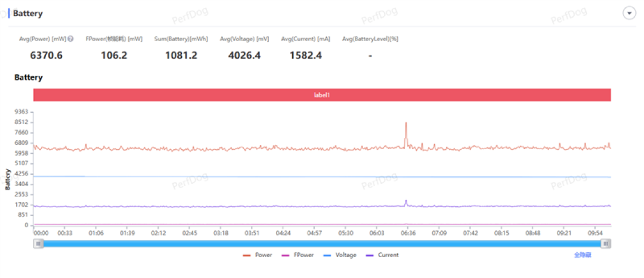Open the Avg(Power) help question mark icon

(x=70, y=39)
